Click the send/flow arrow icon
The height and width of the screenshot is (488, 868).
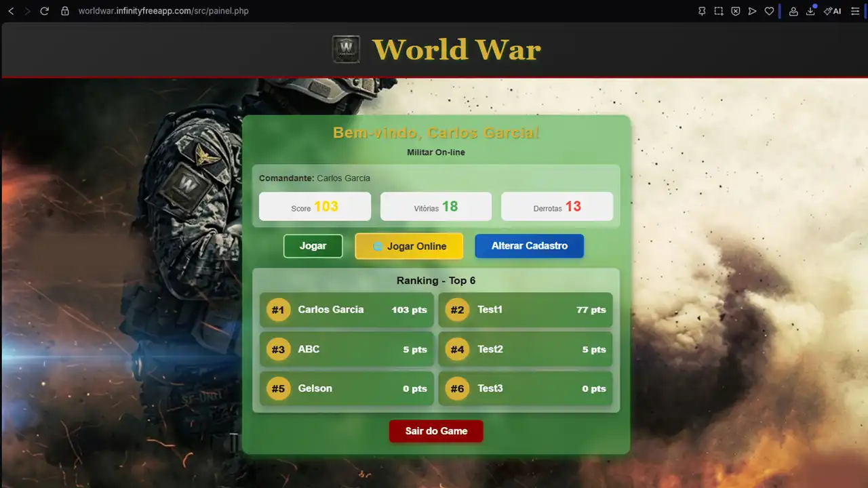(x=752, y=11)
